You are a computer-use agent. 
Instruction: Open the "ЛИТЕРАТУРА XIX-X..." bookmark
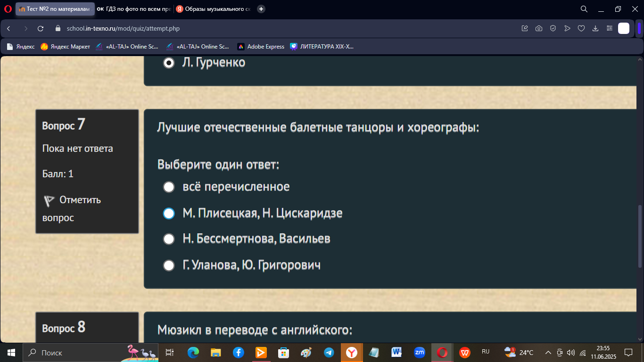(x=322, y=47)
